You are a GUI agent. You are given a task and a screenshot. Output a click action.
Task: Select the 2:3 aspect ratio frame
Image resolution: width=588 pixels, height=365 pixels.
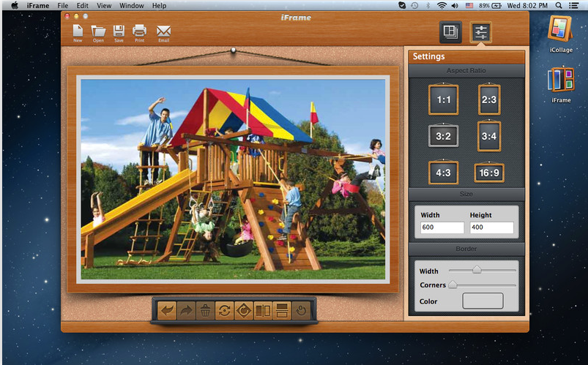pyautogui.click(x=489, y=99)
